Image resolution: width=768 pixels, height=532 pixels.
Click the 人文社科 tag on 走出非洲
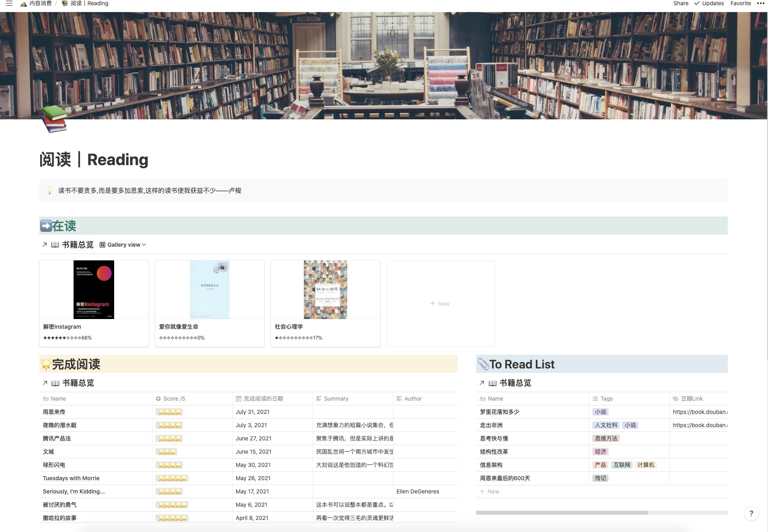pyautogui.click(x=606, y=425)
